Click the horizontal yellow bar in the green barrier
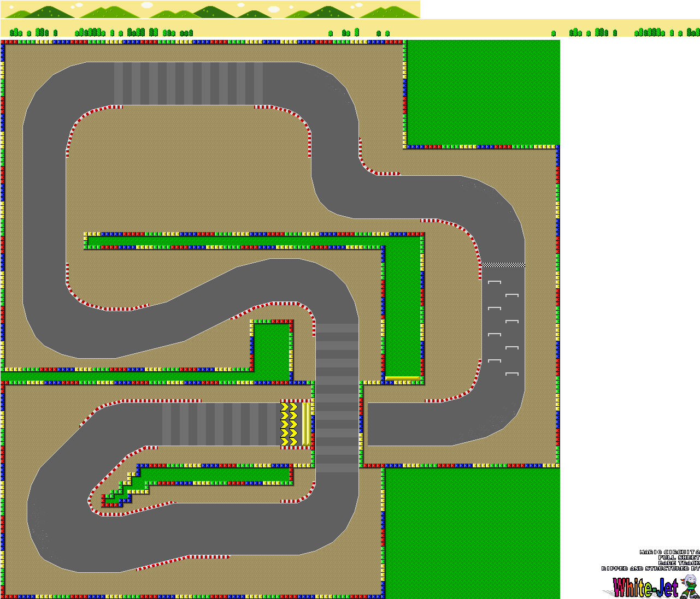This screenshot has width=700, height=599. [403, 378]
